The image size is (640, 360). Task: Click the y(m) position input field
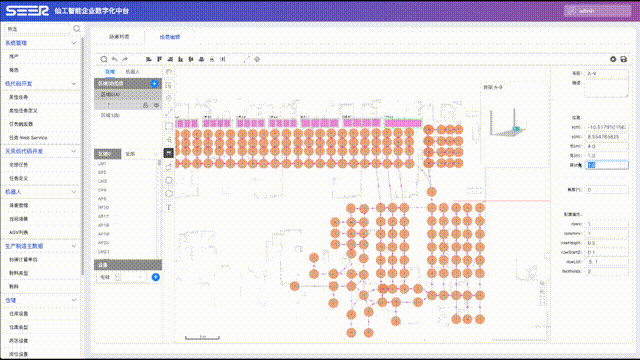pos(607,137)
